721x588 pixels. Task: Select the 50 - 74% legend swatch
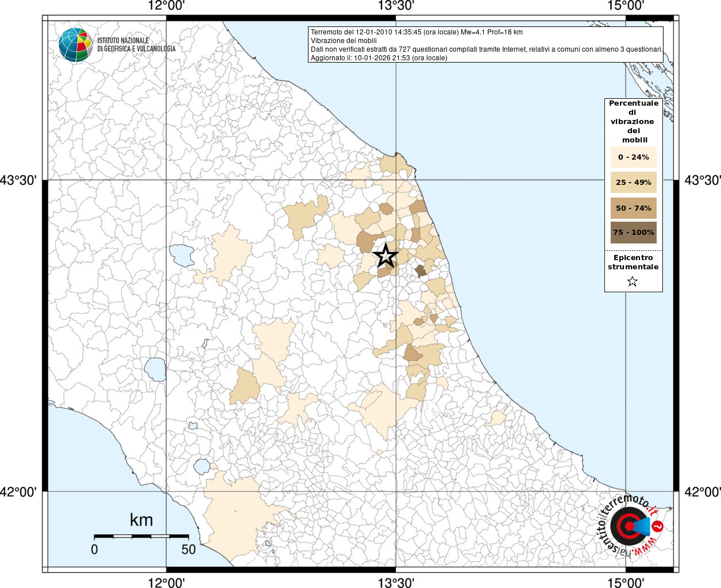click(633, 208)
